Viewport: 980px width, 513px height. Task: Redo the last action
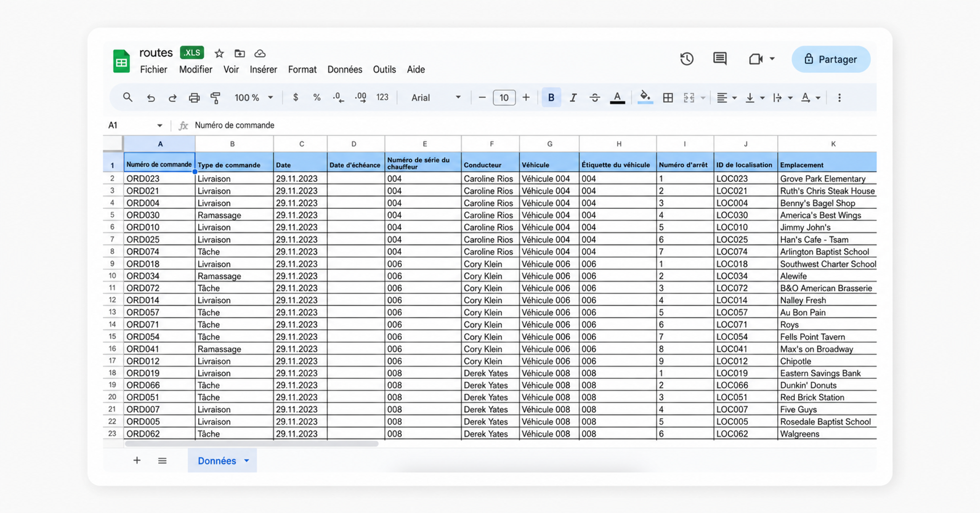point(172,98)
